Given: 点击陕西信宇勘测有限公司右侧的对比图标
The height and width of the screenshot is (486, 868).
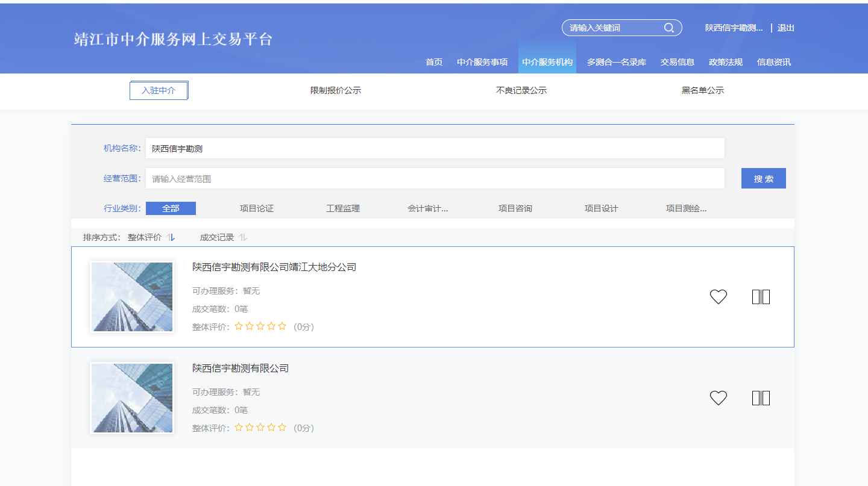Looking at the screenshot, I should 761,397.
